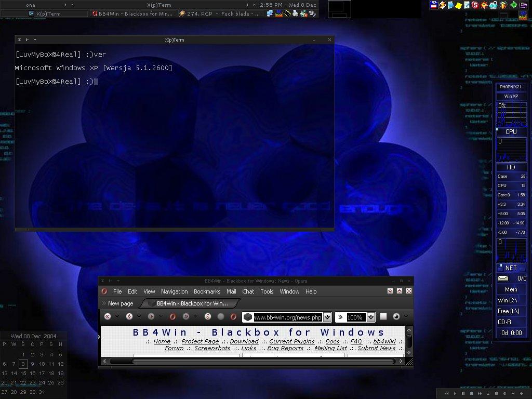Open dropdown arrow next to the ball icon
The image size is (532, 399).
(406, 316)
